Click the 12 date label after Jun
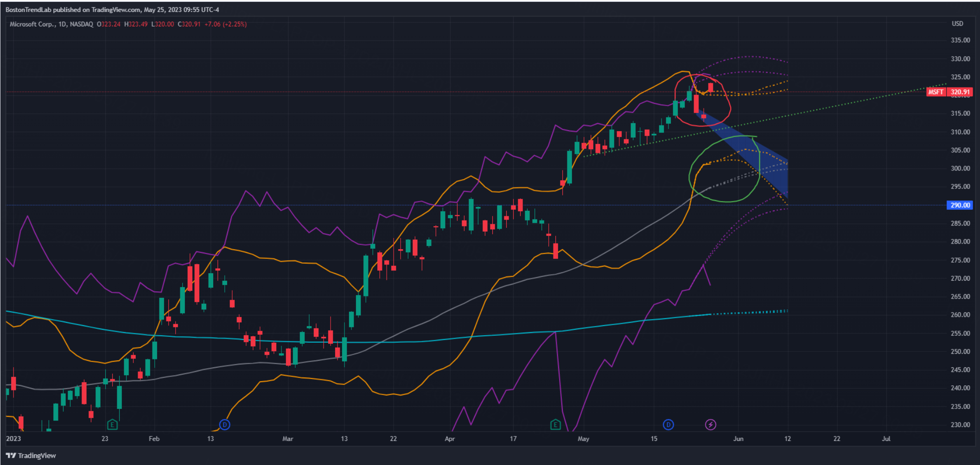This screenshot has width=980, height=465. [x=788, y=439]
